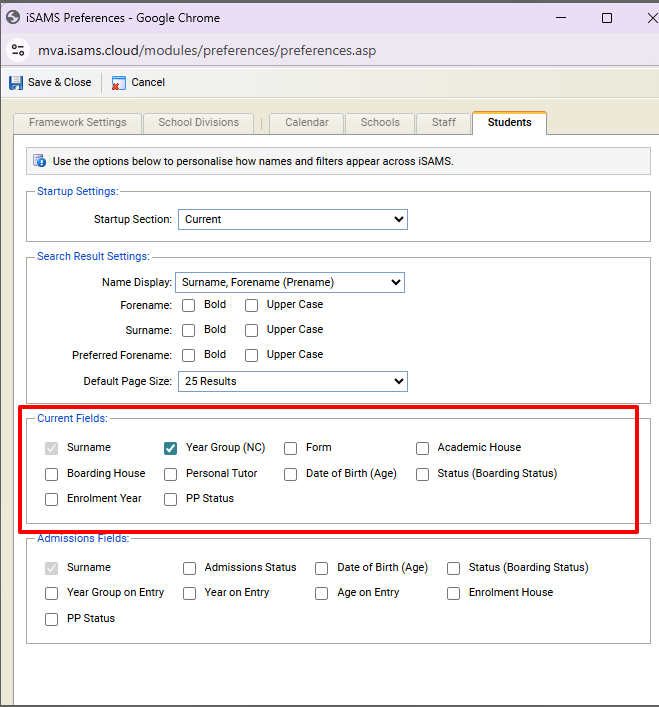Viewport: 659px width, 707px height.
Task: Click the Save & Close button
Action: coord(51,83)
